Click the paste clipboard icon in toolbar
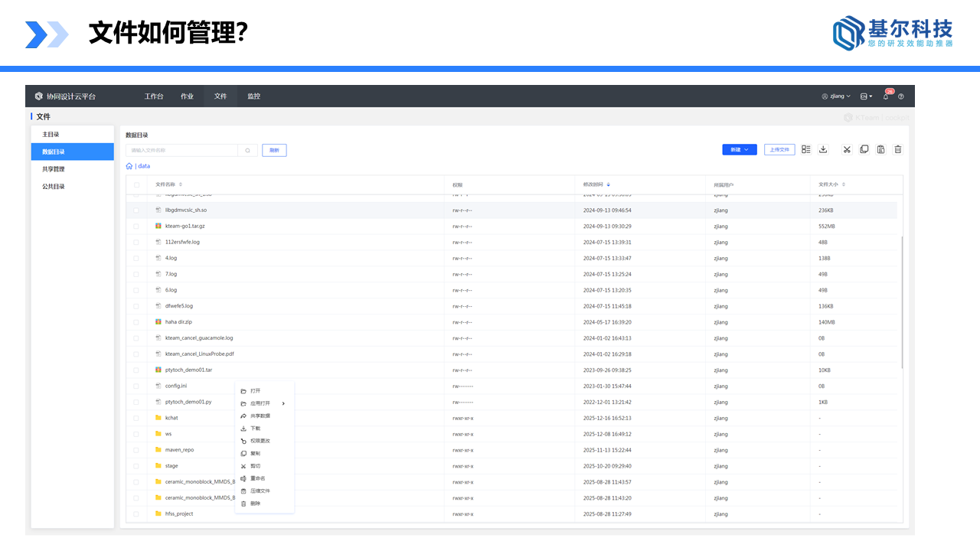 (x=881, y=149)
